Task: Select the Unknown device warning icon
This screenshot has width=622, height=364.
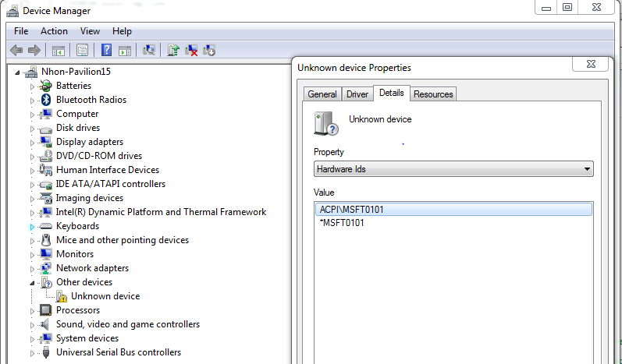Action: (62, 296)
